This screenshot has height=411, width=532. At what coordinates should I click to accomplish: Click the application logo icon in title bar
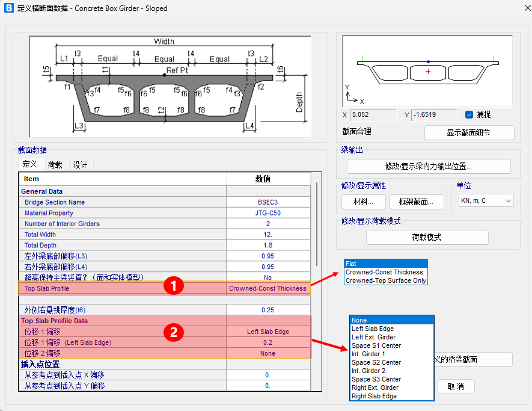8,8
